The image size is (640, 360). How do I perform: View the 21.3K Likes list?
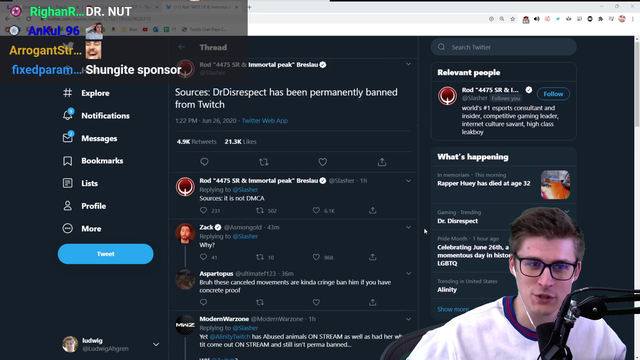click(240, 142)
